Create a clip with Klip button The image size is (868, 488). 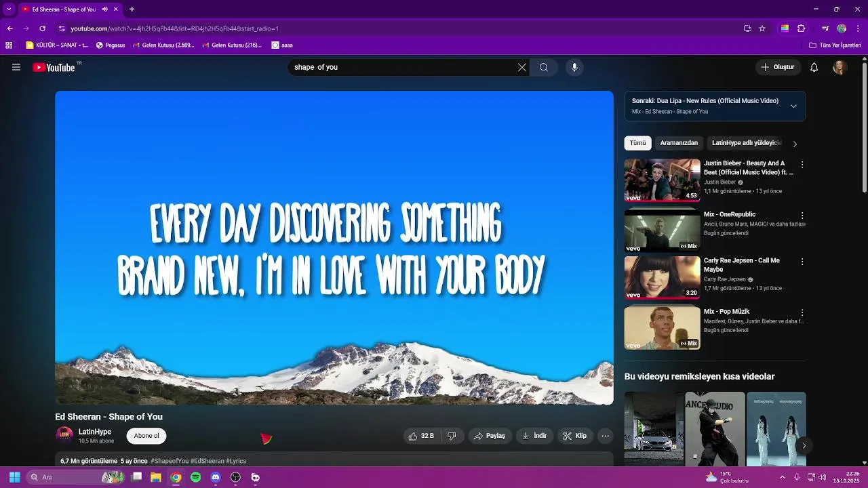click(575, 436)
